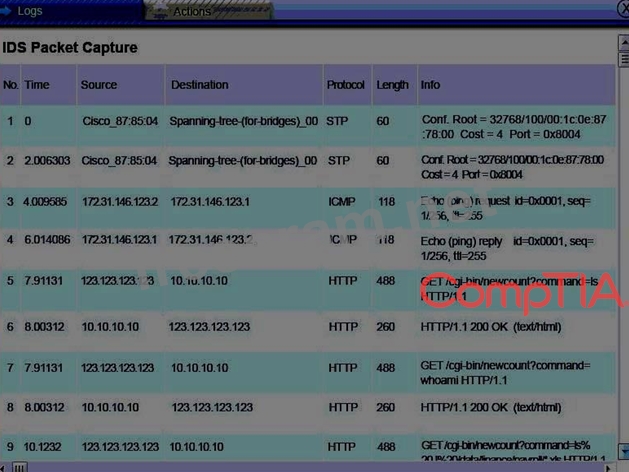
Task: Select source 10.10.10.10 in row 6
Action: click(x=110, y=327)
